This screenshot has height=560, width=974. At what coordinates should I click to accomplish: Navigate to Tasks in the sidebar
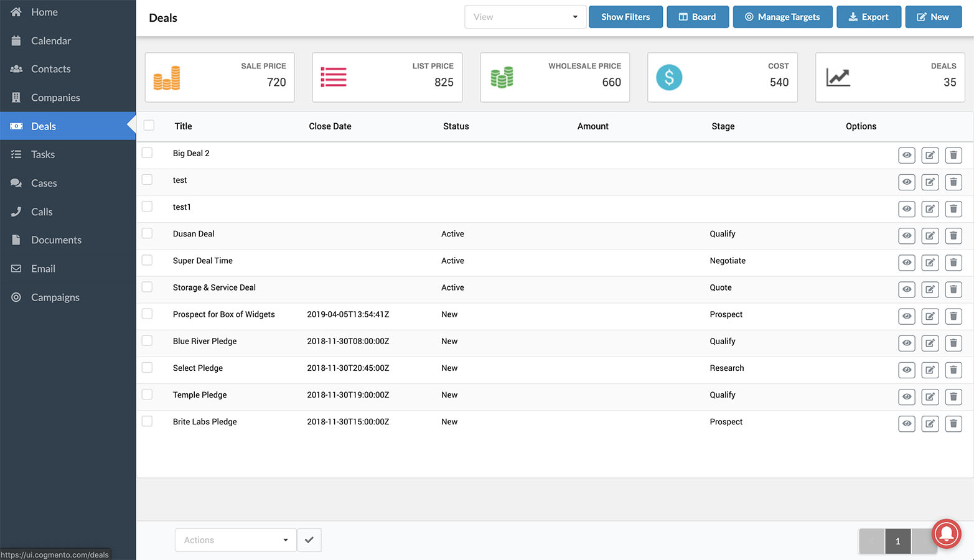43,154
